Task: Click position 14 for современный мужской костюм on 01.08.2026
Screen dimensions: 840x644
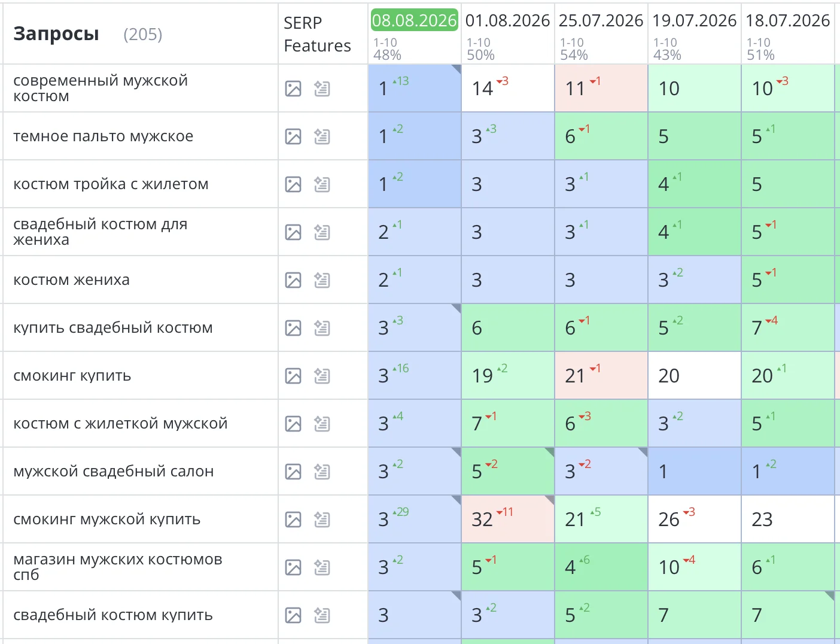Action: (x=508, y=88)
